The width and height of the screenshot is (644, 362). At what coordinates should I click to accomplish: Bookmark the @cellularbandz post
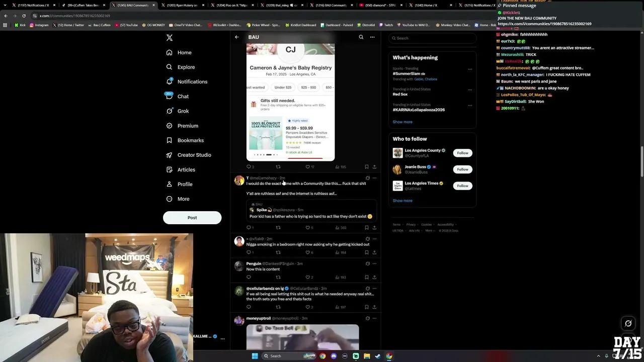[366, 307]
